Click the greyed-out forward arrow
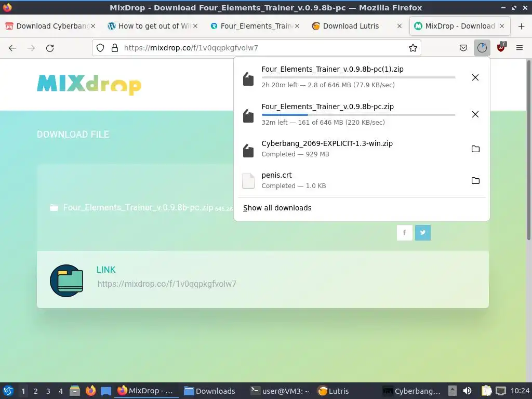The image size is (532, 399). (31, 48)
